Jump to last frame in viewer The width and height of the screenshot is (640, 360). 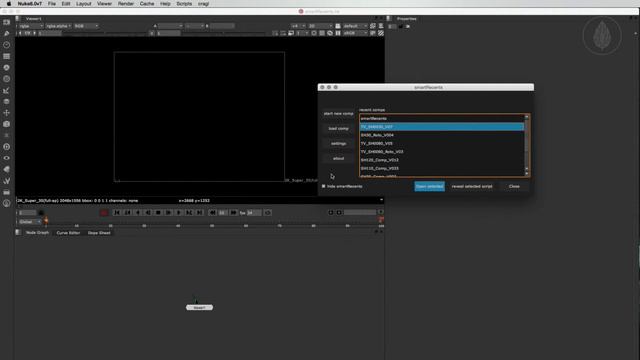coord(200,213)
